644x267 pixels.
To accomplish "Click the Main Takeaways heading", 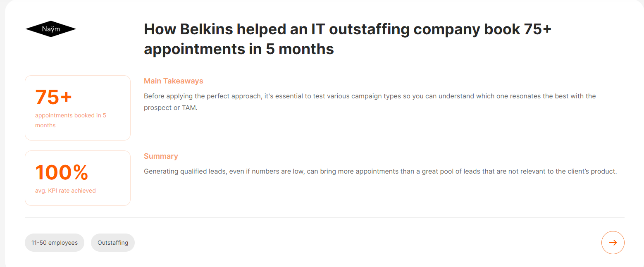I will (x=174, y=81).
